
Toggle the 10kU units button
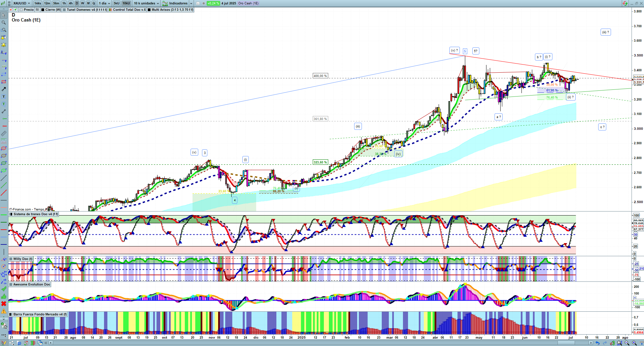[126, 3]
